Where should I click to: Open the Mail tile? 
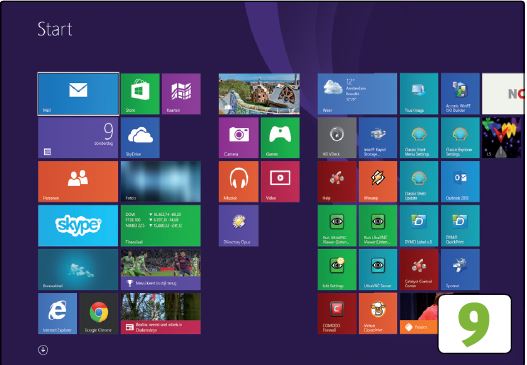click(x=78, y=94)
